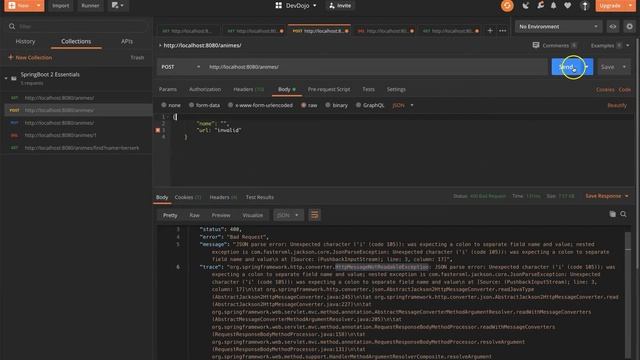Select the DEL animes/1 request
Image resolution: width=640 pixels, height=360 pixels.
pos(77,135)
